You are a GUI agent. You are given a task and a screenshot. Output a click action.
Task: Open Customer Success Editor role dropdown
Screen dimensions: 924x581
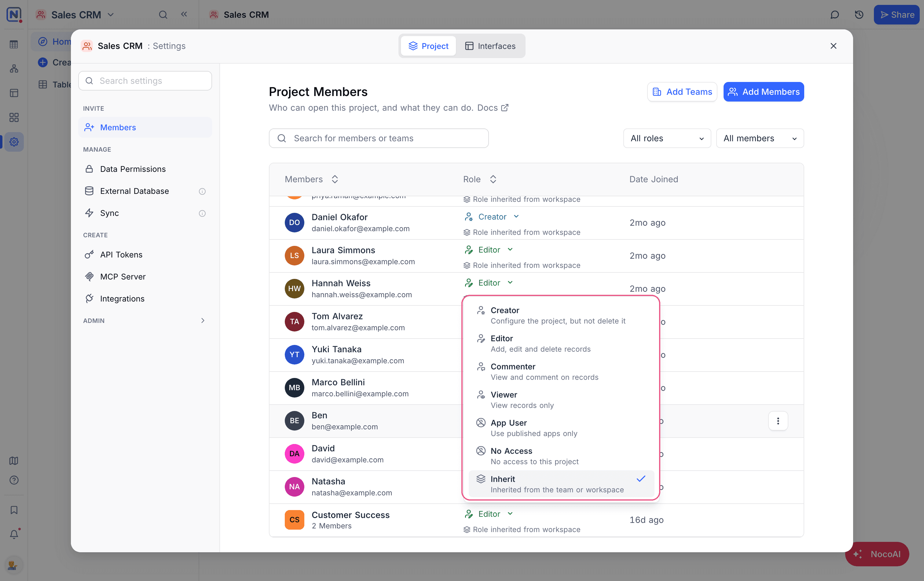(x=489, y=514)
